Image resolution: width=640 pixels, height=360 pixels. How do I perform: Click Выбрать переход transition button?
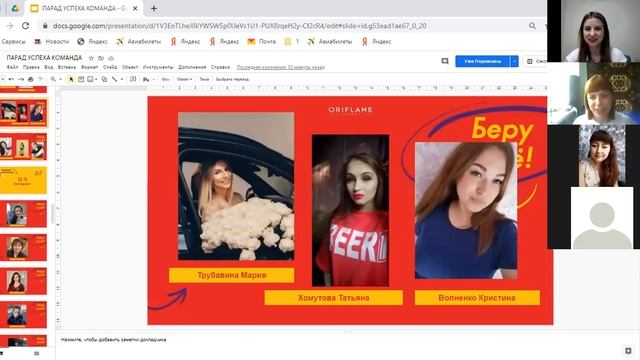pos(232,79)
